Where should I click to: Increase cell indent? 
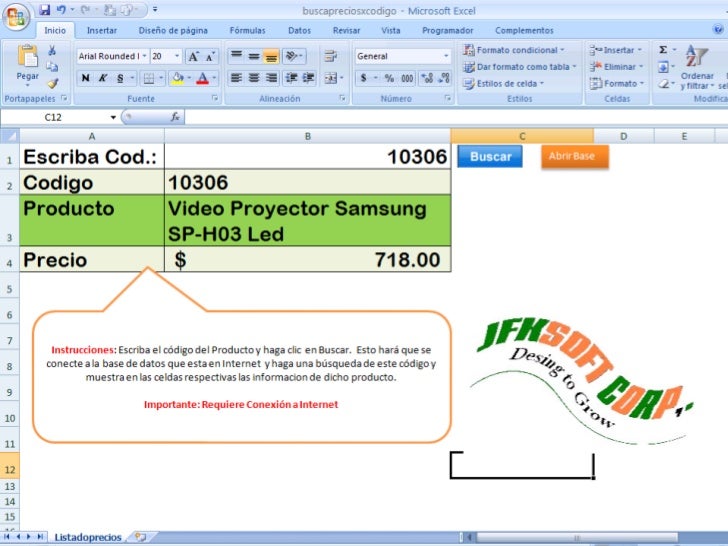pos(309,78)
